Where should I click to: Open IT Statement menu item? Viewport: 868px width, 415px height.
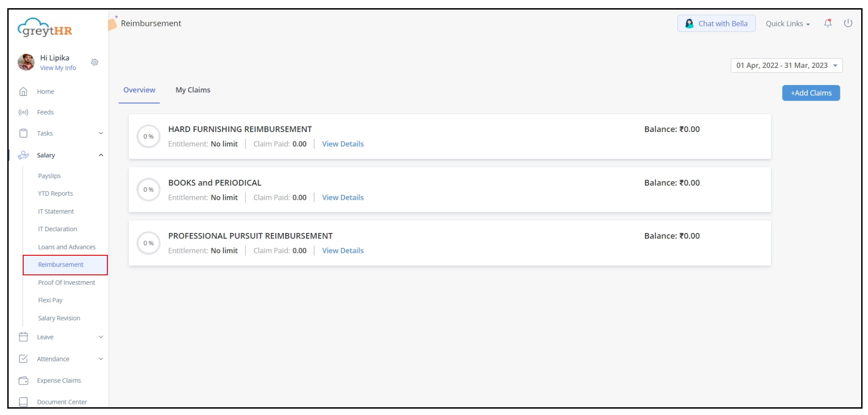[x=56, y=212]
